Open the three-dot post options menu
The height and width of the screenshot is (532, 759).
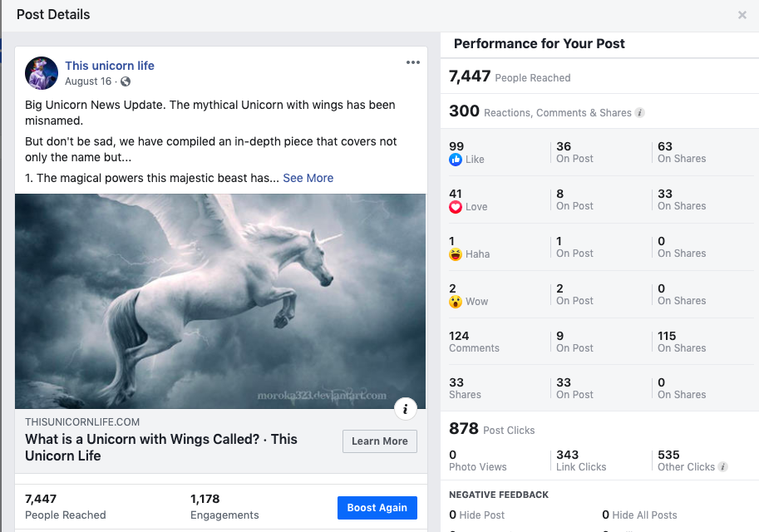click(413, 62)
